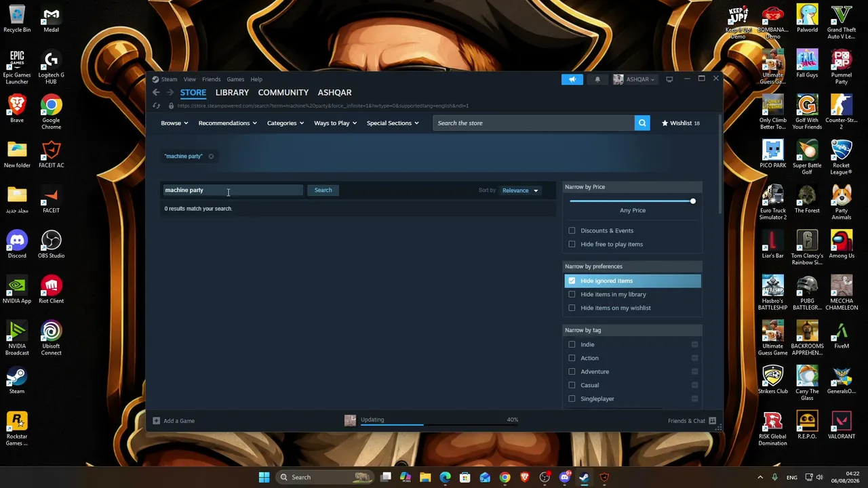Show hidden icons in system tray
Screen dimensions: 868x488
(x=760, y=477)
